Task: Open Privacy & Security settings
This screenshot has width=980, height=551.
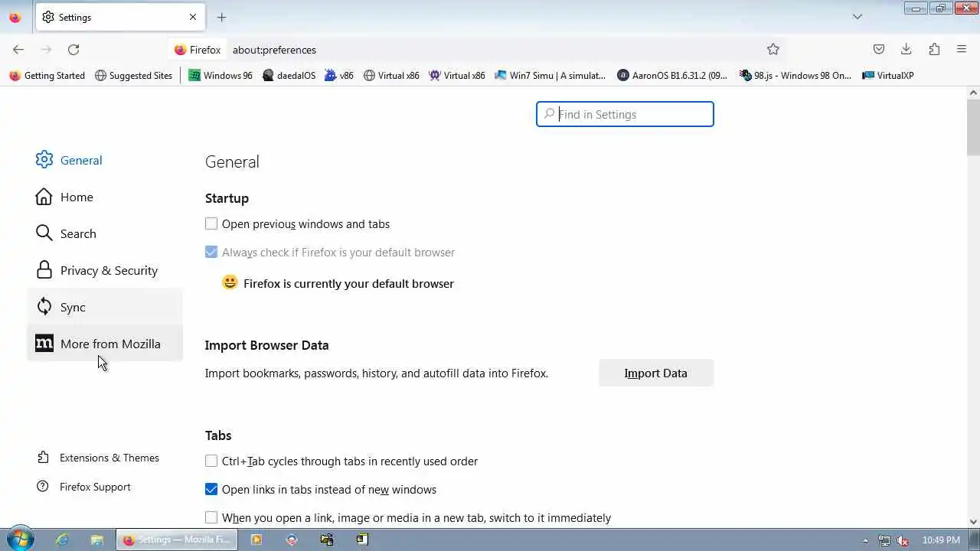Action: [x=105, y=270]
